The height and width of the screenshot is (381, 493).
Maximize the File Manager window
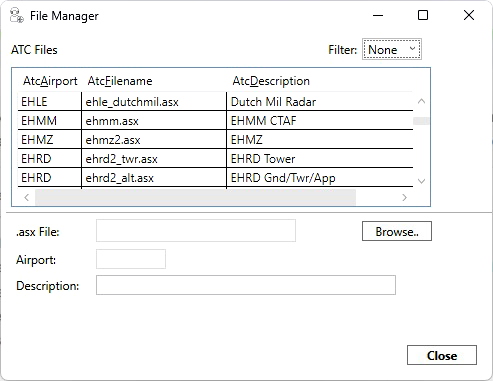423,15
